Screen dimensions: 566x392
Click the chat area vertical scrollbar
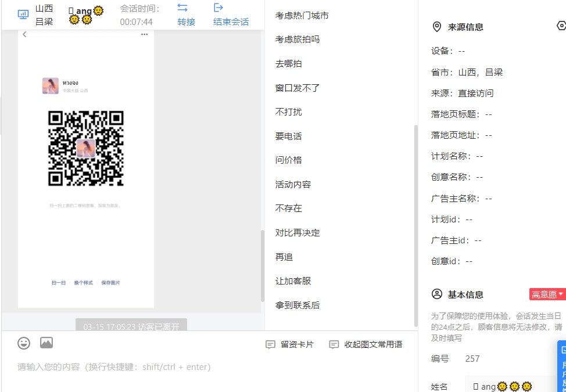[263, 265]
